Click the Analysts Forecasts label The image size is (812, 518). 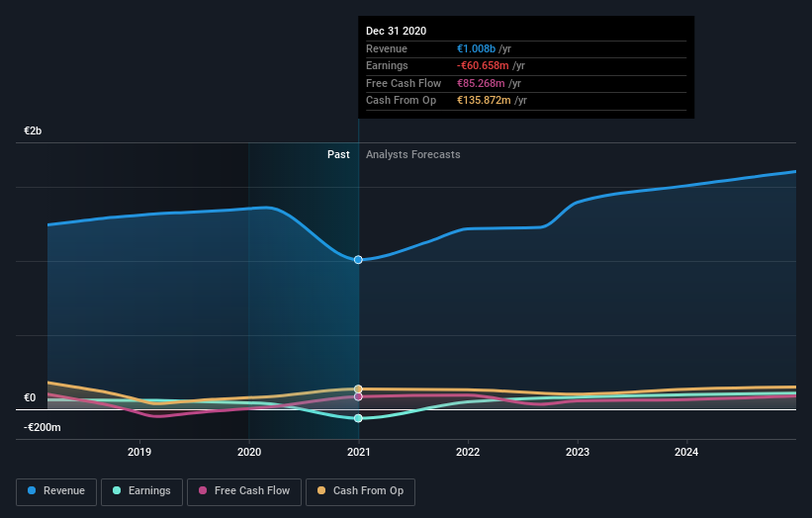[413, 154]
